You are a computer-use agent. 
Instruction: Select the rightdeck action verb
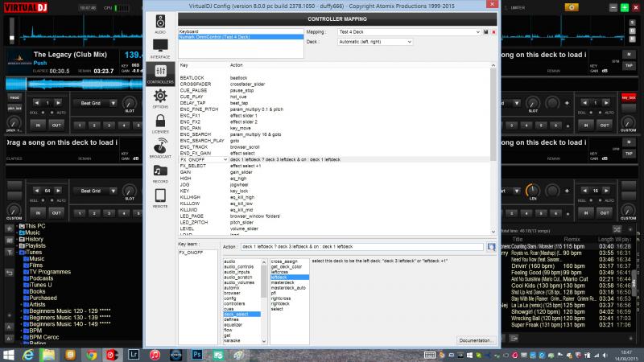(290, 304)
